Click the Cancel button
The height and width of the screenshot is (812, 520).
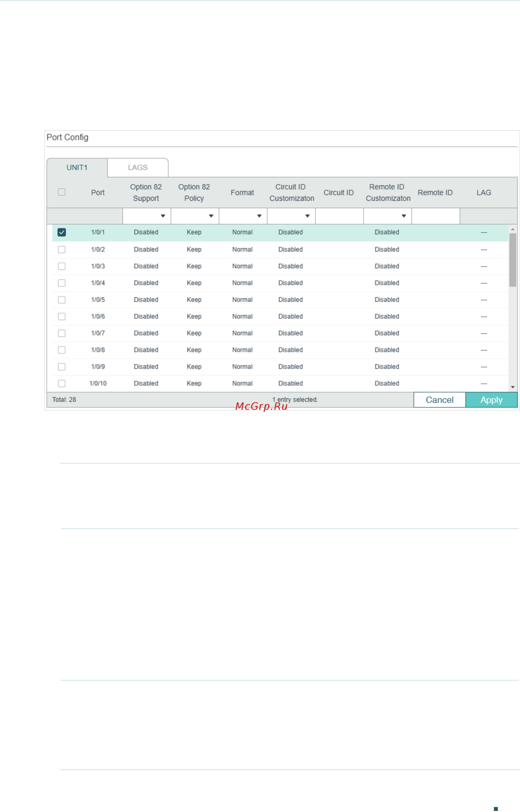tap(439, 400)
